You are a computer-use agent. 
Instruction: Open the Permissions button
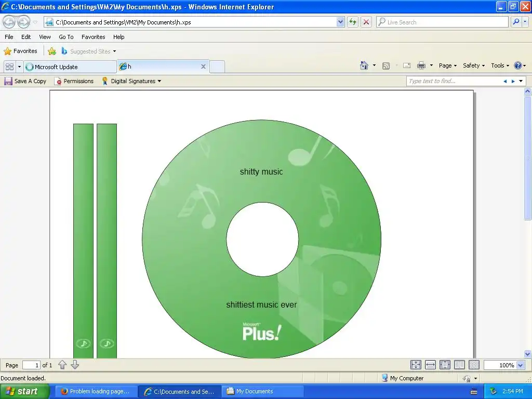74,81
